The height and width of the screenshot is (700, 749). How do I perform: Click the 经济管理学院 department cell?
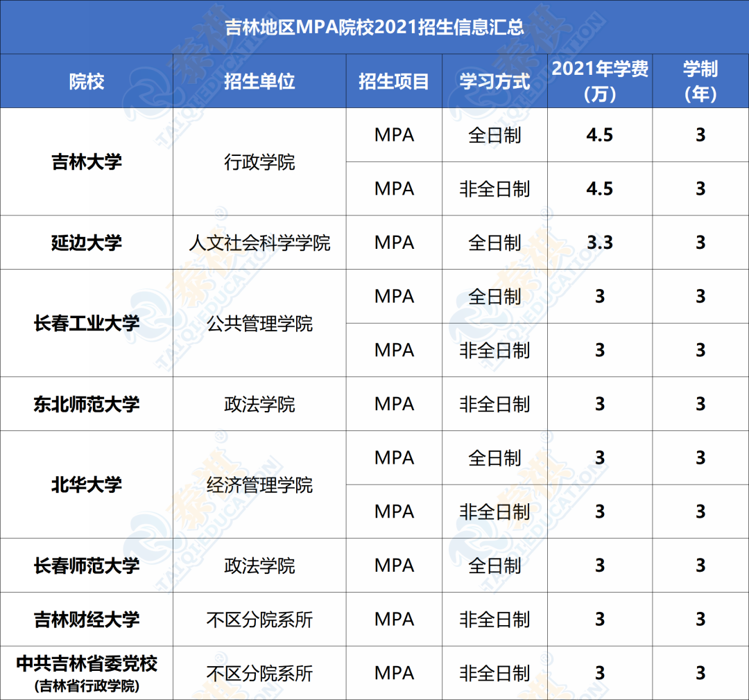click(x=259, y=484)
